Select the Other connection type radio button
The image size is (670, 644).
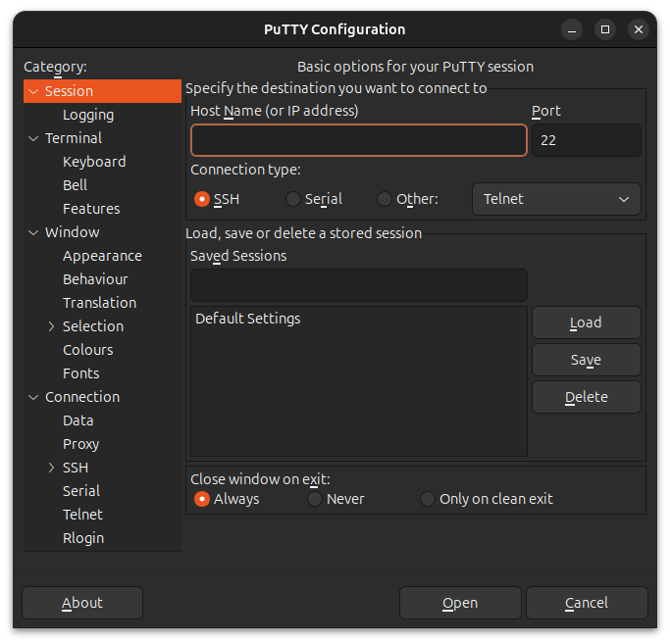pyautogui.click(x=385, y=199)
